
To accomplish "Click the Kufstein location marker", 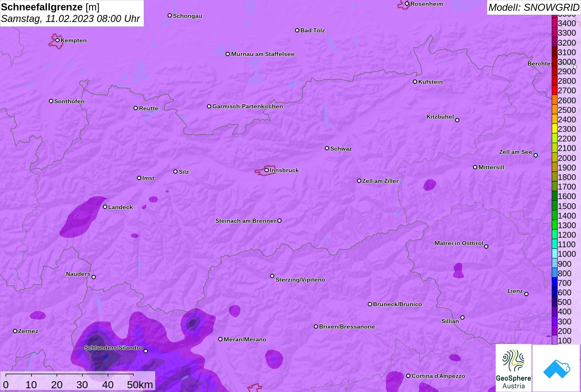I will [415, 82].
